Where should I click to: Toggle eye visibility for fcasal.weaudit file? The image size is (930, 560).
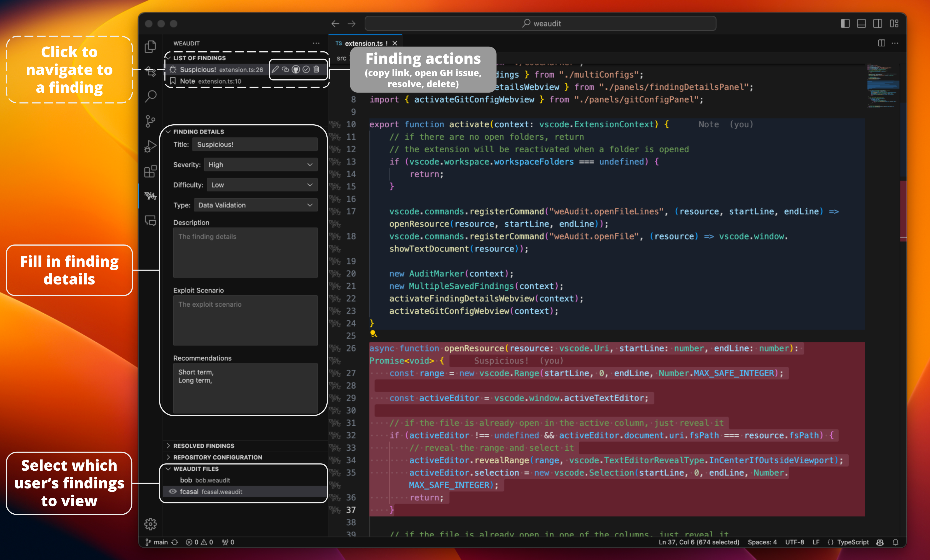(172, 491)
